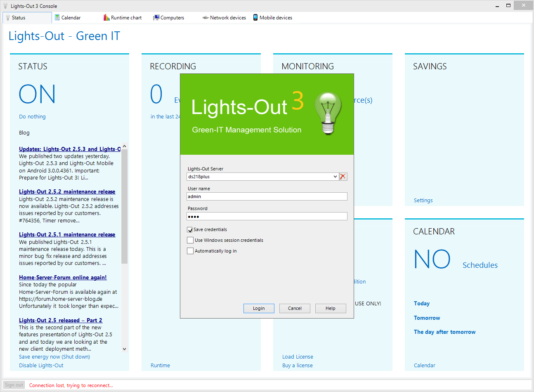Click the Mobile devices phone icon
The image size is (534, 392).
[x=255, y=17]
